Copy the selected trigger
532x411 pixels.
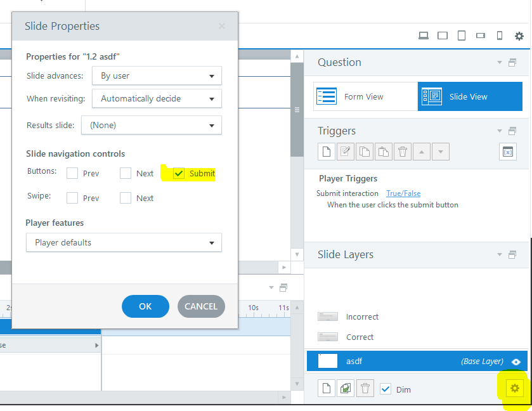(x=365, y=152)
